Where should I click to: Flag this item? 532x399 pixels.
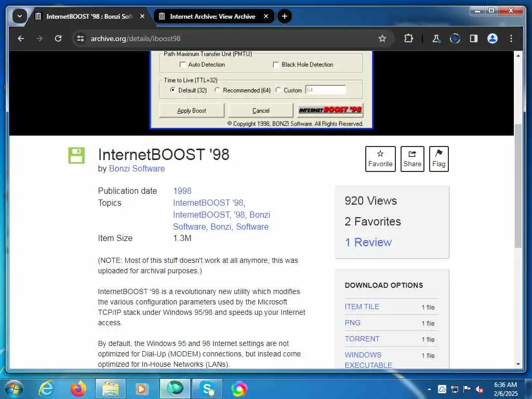438,159
